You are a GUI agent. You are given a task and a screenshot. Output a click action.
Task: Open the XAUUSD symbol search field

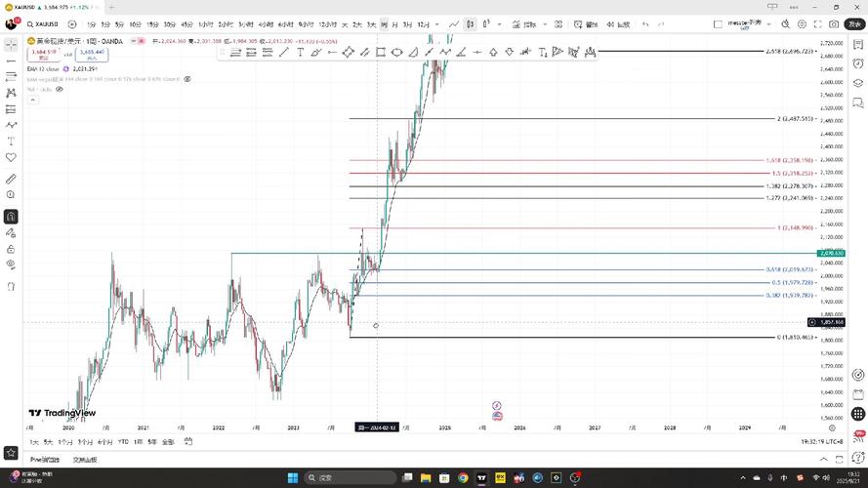(43, 24)
